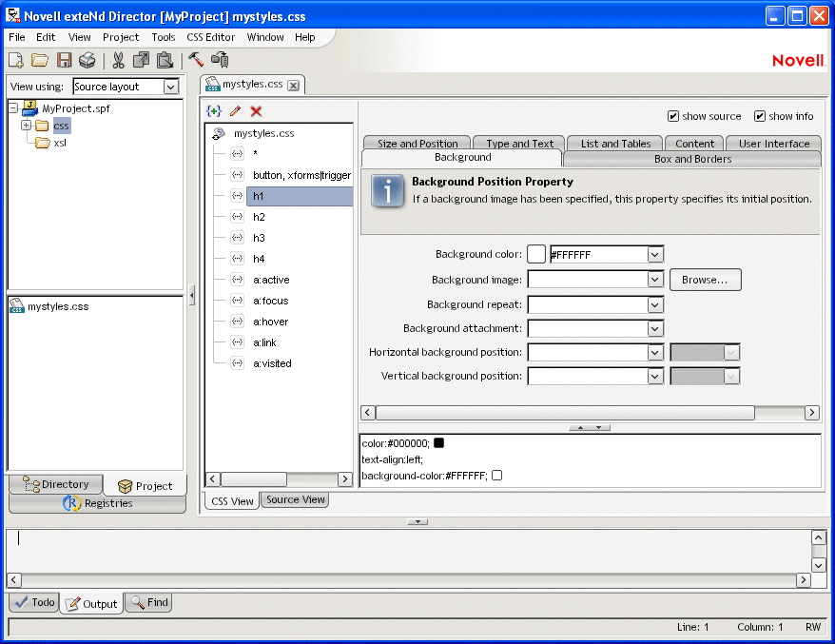Open the Background repeat dropdown
This screenshot has height=644, width=835.
click(x=655, y=304)
